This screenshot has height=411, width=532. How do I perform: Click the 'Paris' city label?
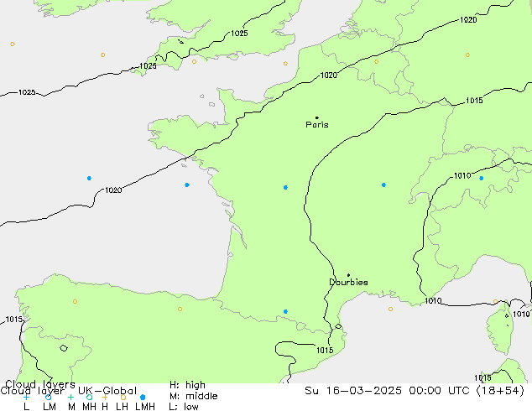[x=317, y=125]
